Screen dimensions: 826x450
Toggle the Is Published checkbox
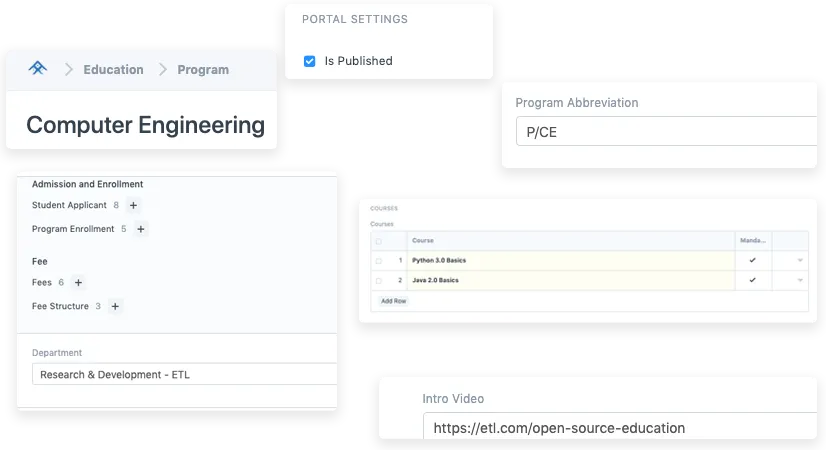pyautogui.click(x=310, y=61)
